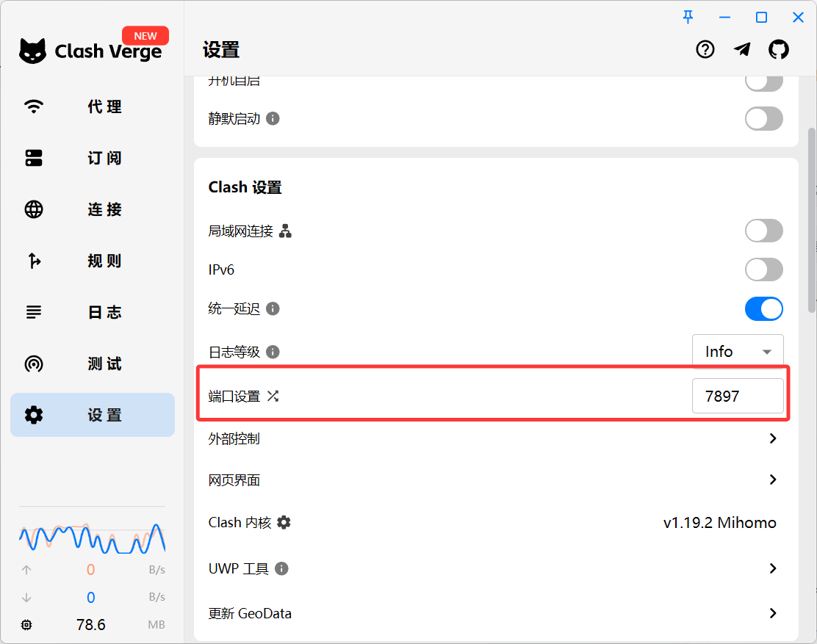
Task: Click the radar icon for 测试
Action: (34, 363)
